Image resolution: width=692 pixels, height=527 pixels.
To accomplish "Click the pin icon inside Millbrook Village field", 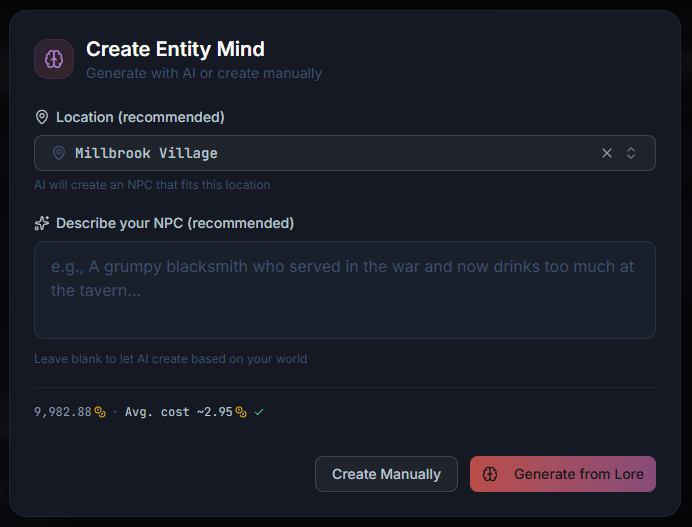I will point(59,153).
